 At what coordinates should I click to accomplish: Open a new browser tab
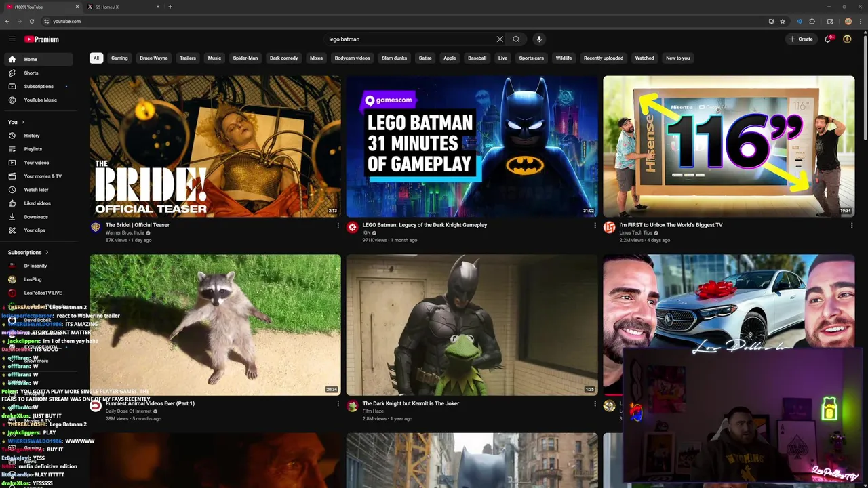click(x=170, y=7)
